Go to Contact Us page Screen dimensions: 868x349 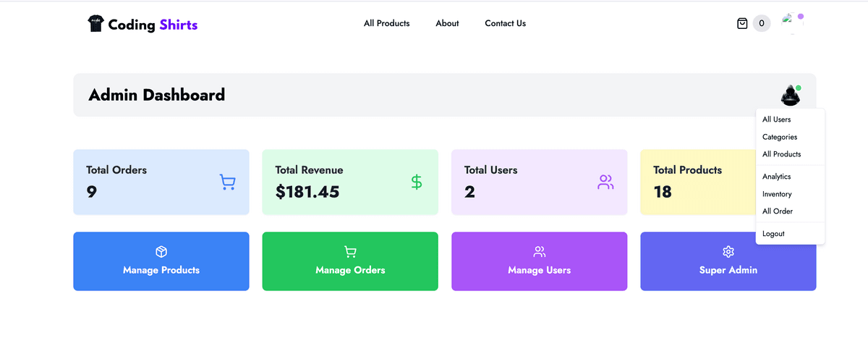(x=505, y=23)
